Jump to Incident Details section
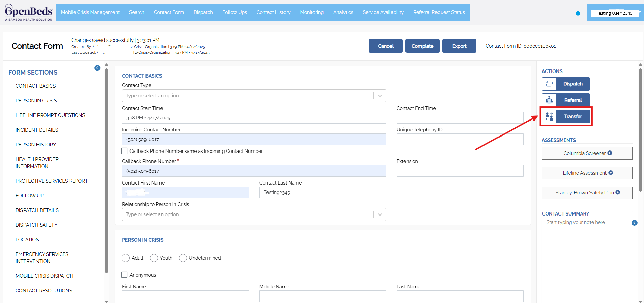This screenshot has width=644, height=303. tap(37, 130)
